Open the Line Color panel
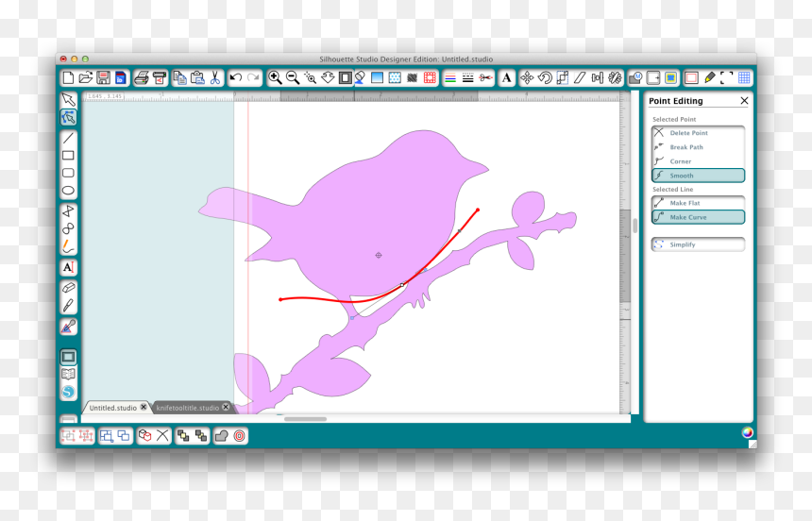The image size is (812, 521). [450, 78]
